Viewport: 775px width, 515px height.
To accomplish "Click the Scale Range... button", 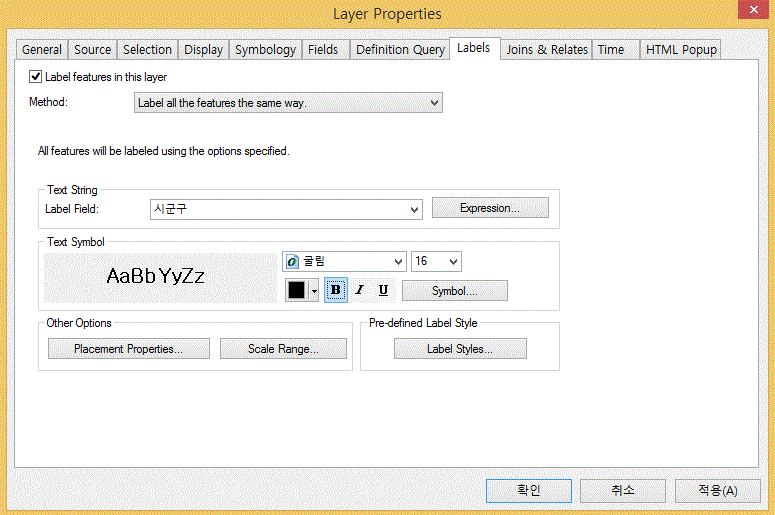I will tap(283, 349).
